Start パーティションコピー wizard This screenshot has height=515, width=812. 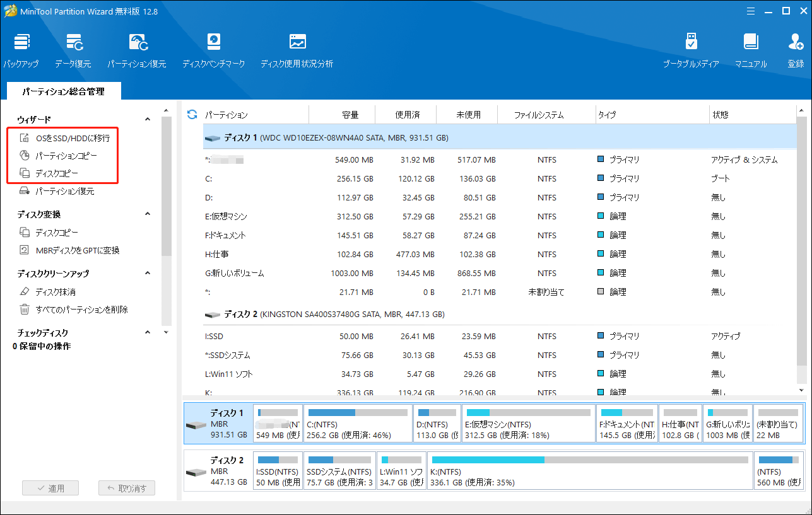[58, 155]
